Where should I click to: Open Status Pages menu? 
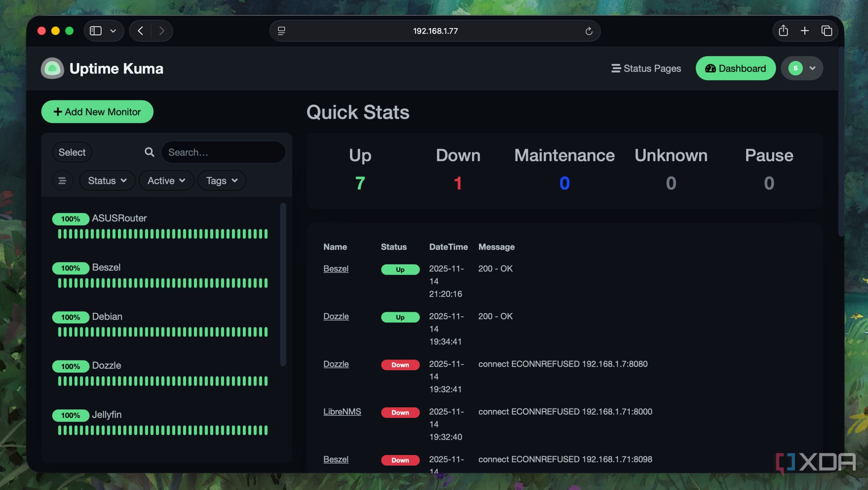pos(646,68)
